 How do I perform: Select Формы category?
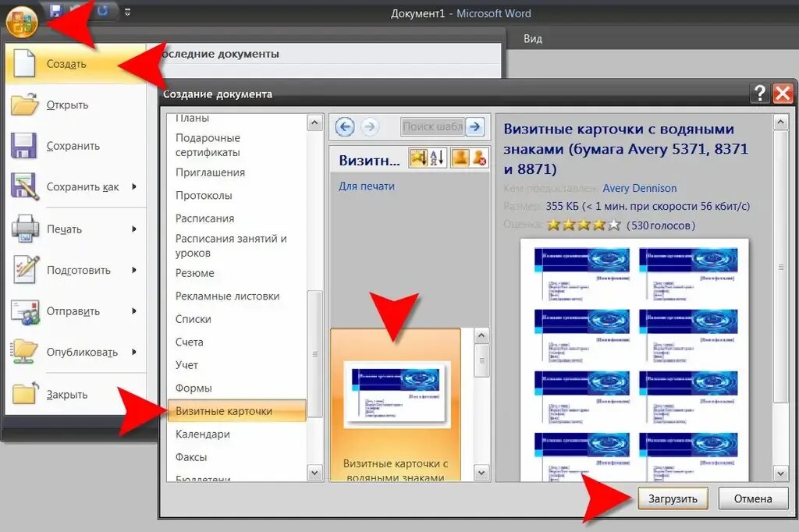[236, 388]
